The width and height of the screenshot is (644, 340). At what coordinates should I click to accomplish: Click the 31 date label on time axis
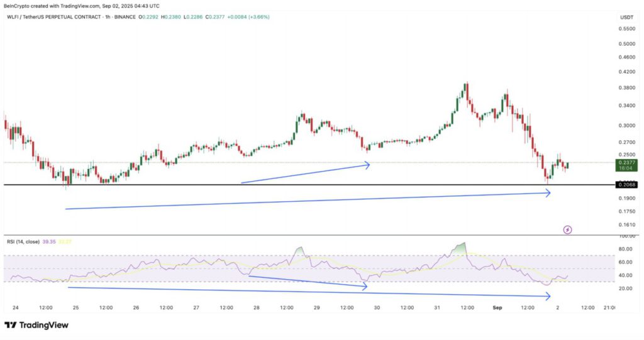click(x=437, y=308)
